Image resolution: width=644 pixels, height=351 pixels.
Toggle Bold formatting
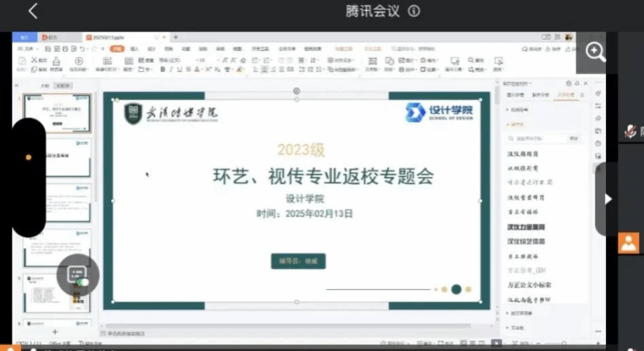163,69
